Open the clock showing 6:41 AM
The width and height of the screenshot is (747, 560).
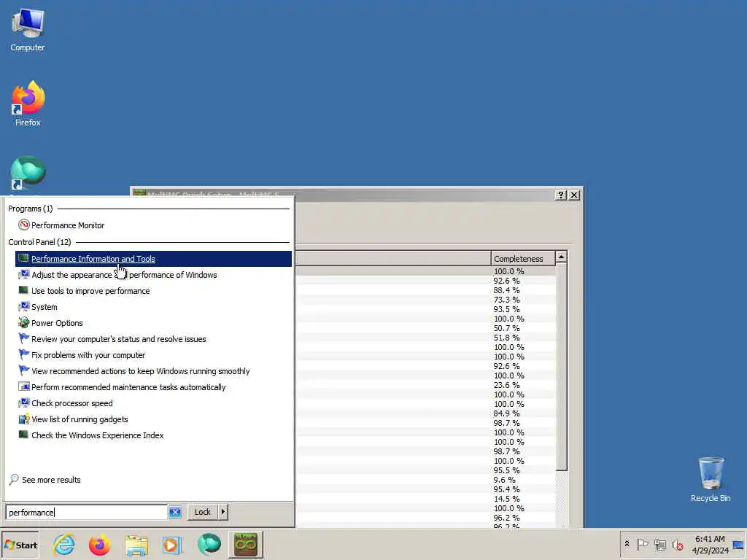[710, 544]
